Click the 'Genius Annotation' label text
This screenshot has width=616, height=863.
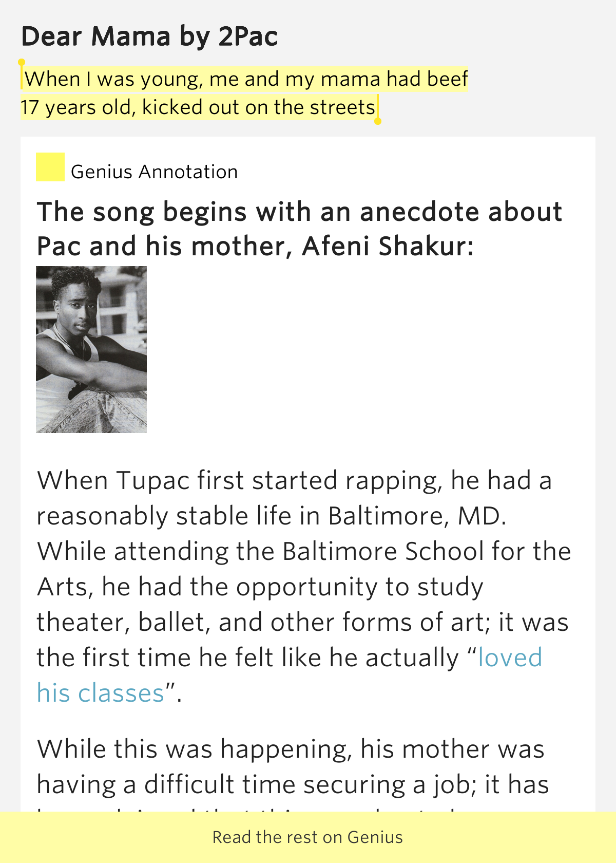coord(155,172)
